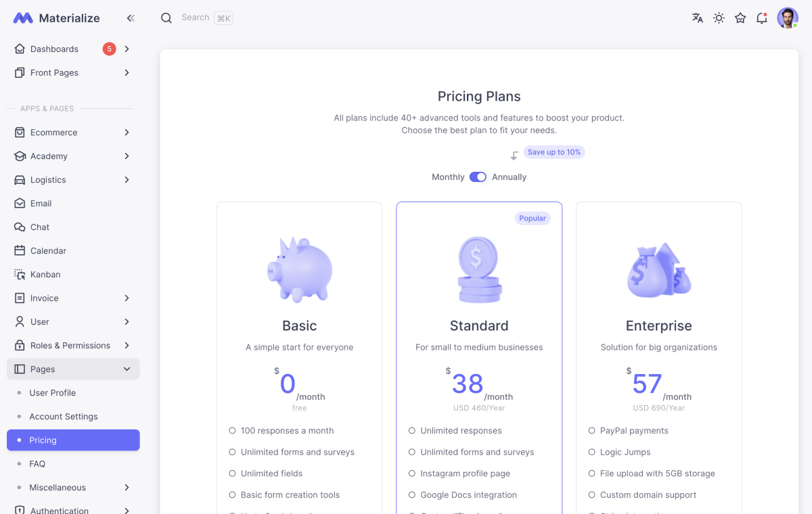Select Account Settings in the sidebar
812x514 pixels.
point(64,416)
